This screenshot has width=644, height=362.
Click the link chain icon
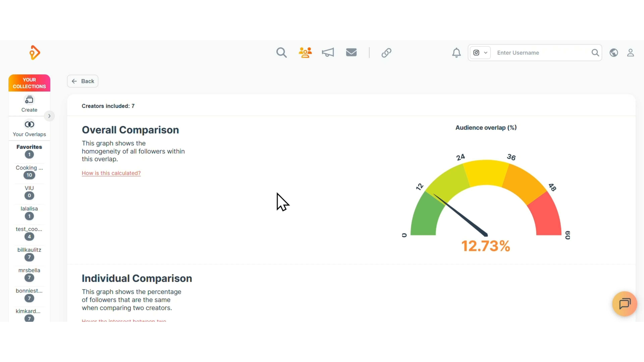(x=386, y=53)
